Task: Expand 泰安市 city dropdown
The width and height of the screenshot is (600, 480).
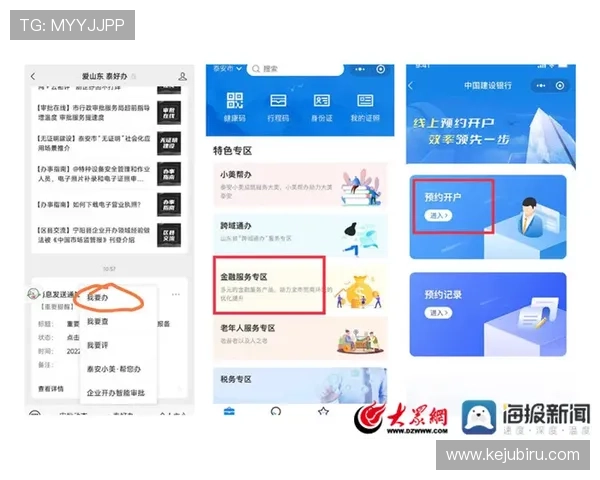Action: click(227, 69)
